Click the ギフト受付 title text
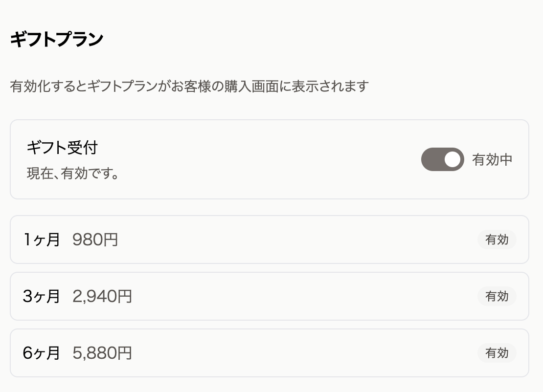Screen dimensions: 543x392 coord(62,147)
